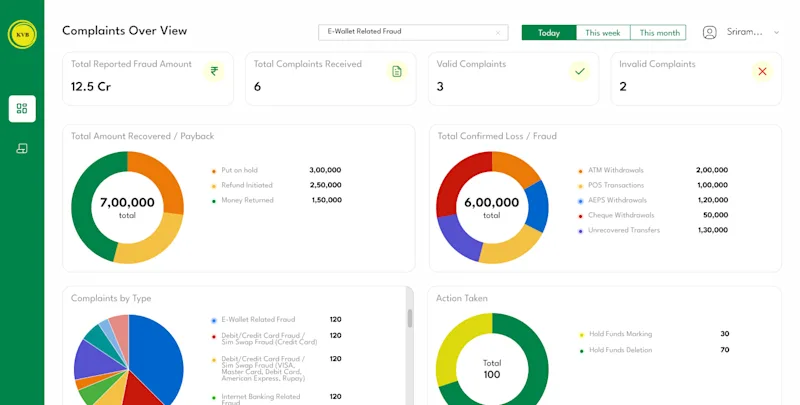Click the Cheque Withdrawals amount 50,000
Screen dimensions: 800x405
(715, 215)
